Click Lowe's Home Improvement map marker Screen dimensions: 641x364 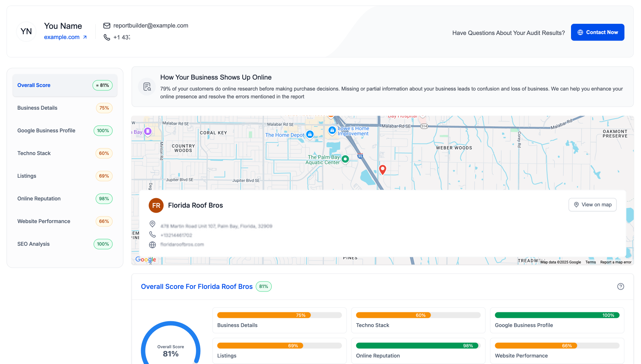332,131
